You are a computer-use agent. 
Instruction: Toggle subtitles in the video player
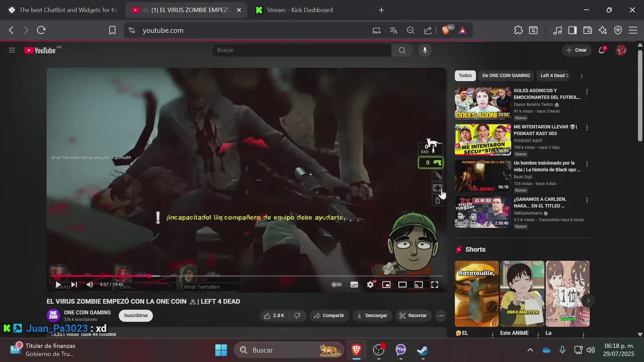354,285
